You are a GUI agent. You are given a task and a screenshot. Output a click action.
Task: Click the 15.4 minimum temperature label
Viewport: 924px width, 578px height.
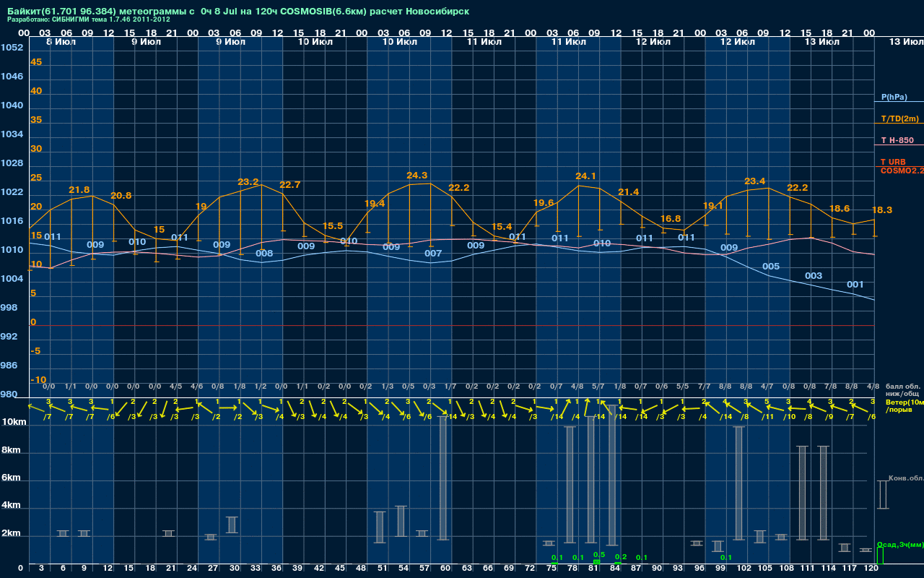point(501,227)
